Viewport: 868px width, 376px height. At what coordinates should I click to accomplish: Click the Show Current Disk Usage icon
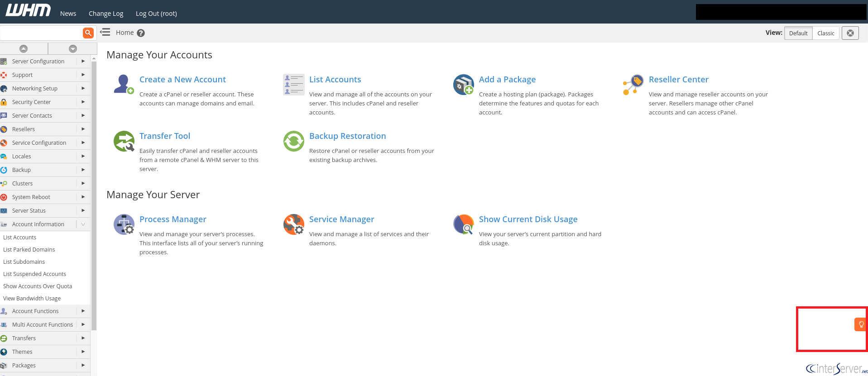click(x=463, y=224)
